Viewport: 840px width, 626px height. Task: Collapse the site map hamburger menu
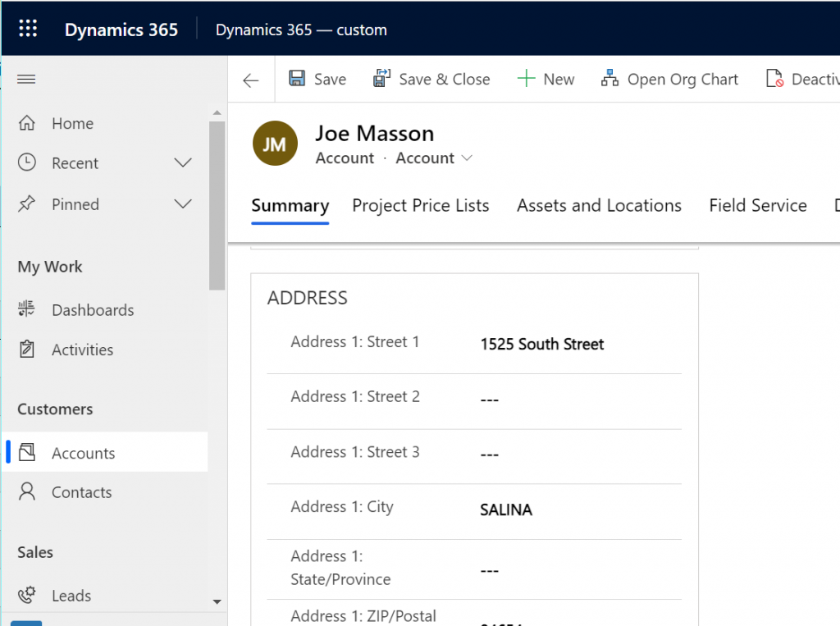click(26, 80)
